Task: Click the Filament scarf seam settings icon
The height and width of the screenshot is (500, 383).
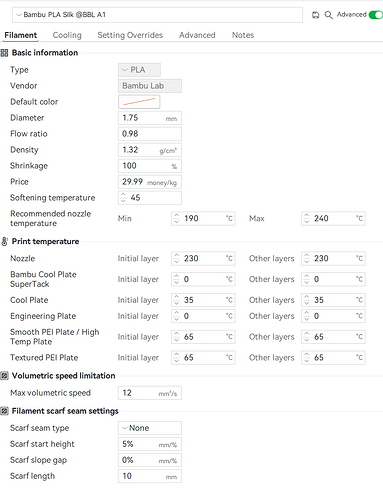Action: coord(4,411)
